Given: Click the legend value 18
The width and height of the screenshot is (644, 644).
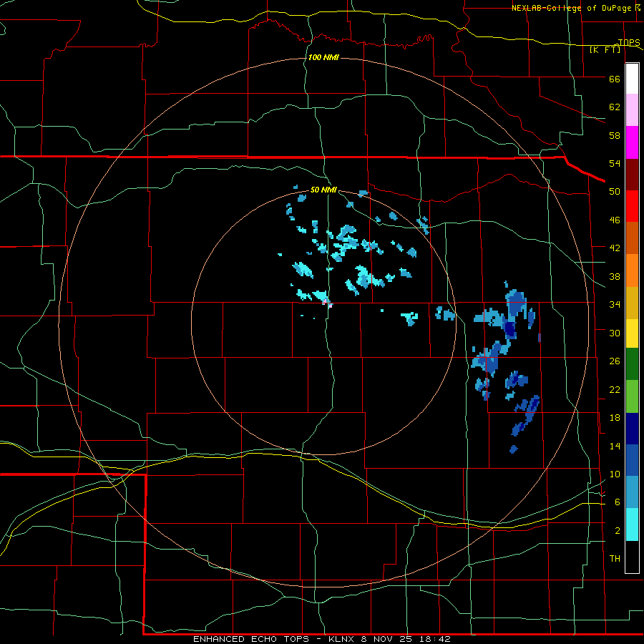Looking at the screenshot, I should pyautogui.click(x=615, y=417).
